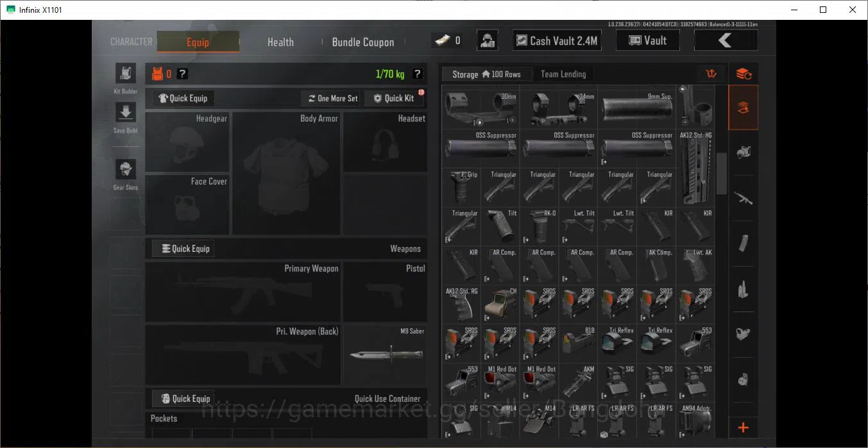The height and width of the screenshot is (448, 868).
Task: Click the back arrow button
Action: tap(726, 40)
